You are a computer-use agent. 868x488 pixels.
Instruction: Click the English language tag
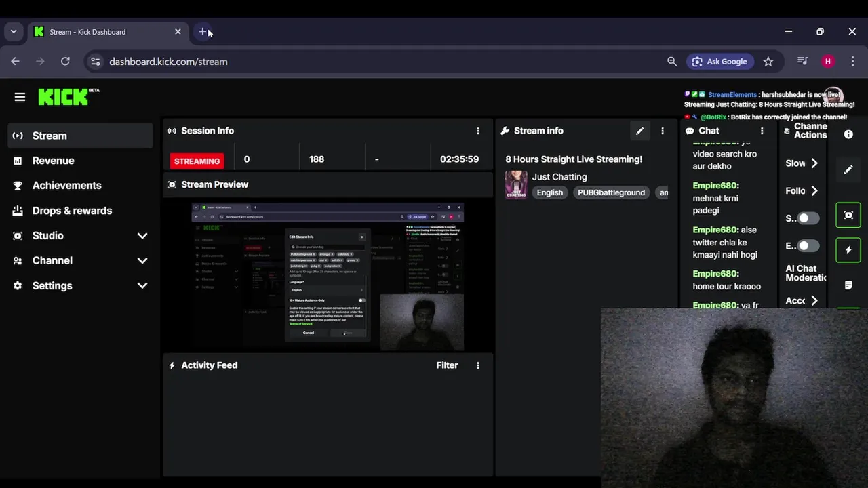(550, 192)
